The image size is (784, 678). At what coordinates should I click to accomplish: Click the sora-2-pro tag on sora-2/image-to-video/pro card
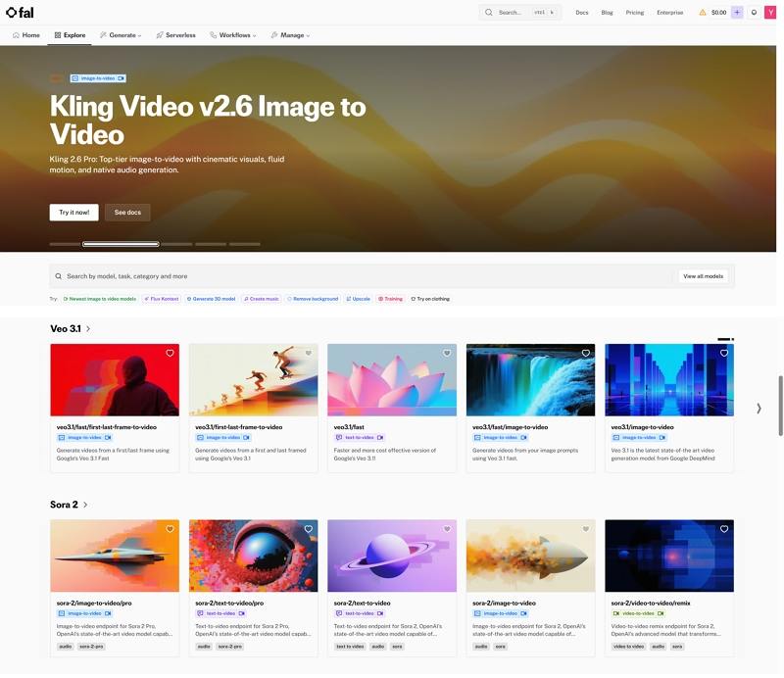[x=91, y=647]
